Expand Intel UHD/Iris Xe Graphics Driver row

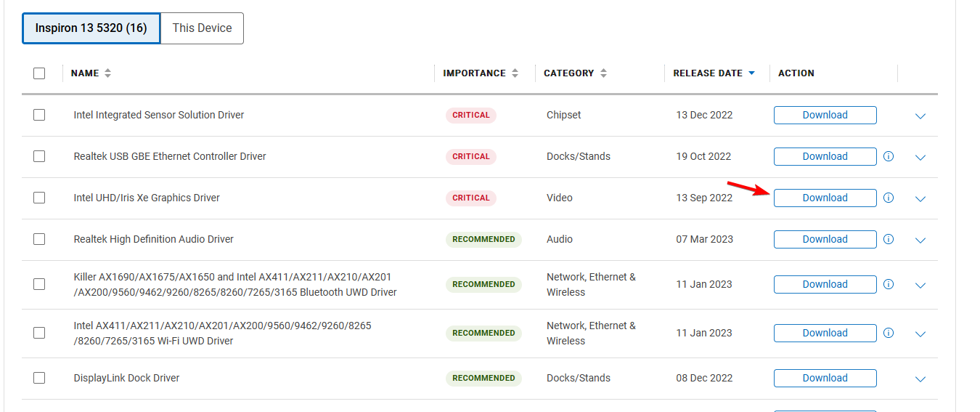(920, 198)
